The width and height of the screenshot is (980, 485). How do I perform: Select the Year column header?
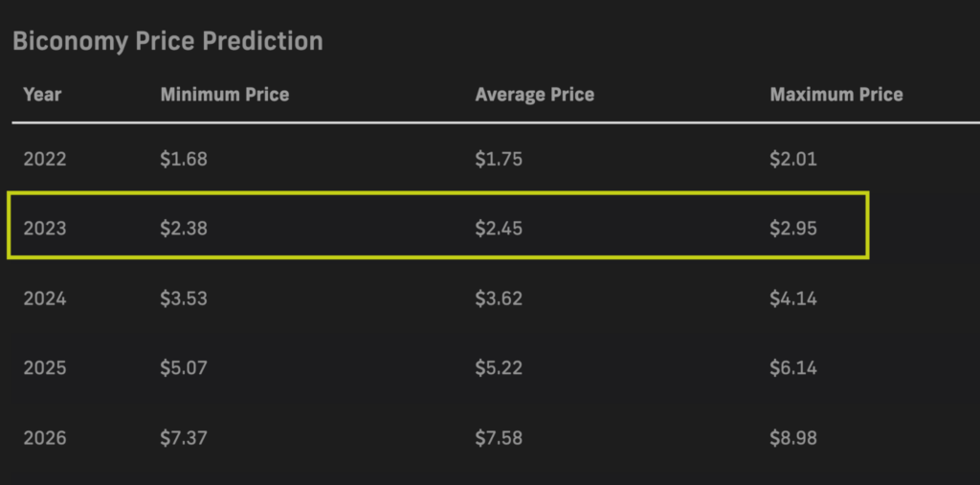42,95
